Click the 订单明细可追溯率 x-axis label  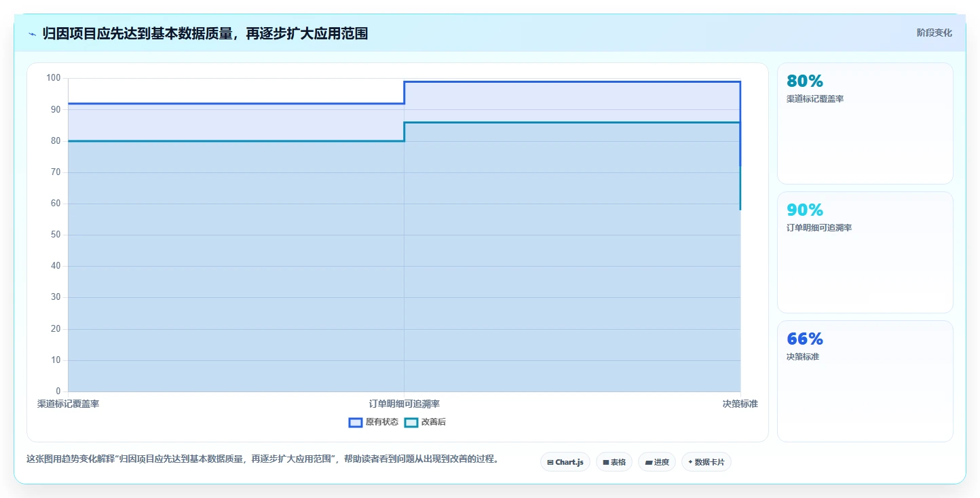(x=404, y=404)
